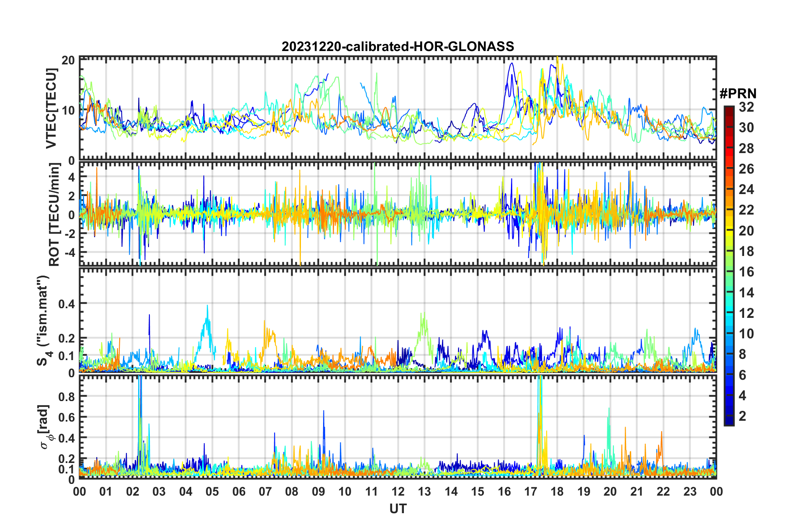Select hour tick "19" on the UT axis
796x532 pixels.
click(x=584, y=491)
